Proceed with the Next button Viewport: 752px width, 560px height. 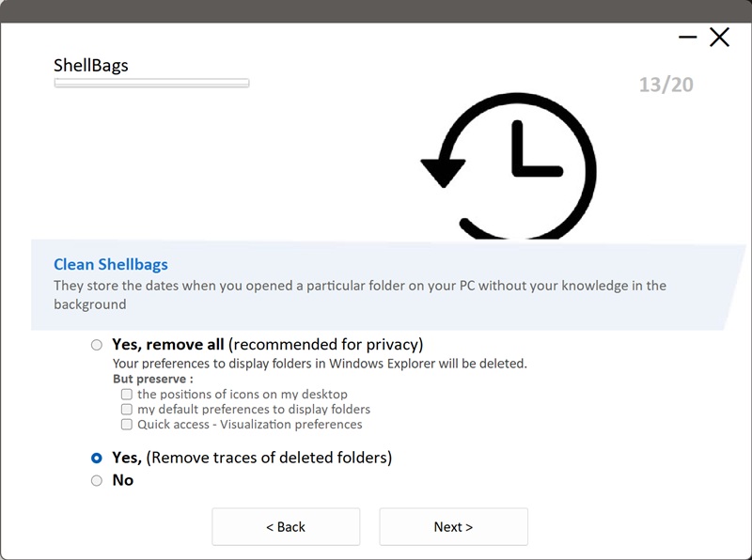click(x=453, y=526)
